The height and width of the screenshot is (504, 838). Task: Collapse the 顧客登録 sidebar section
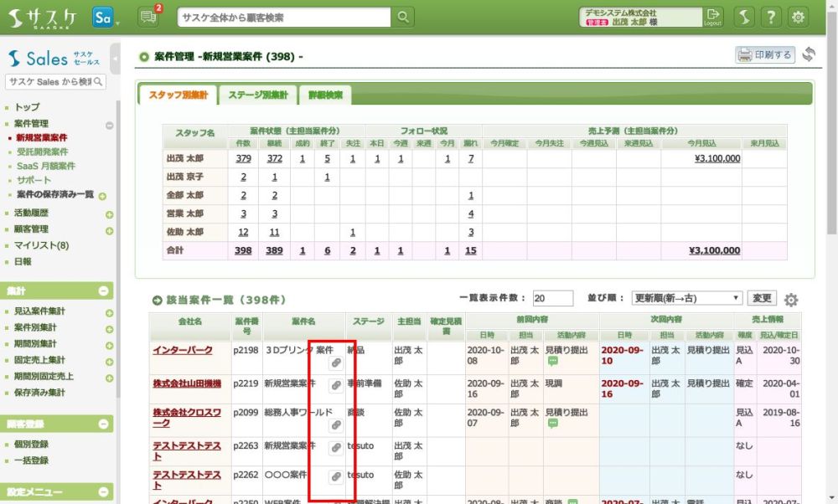104,424
